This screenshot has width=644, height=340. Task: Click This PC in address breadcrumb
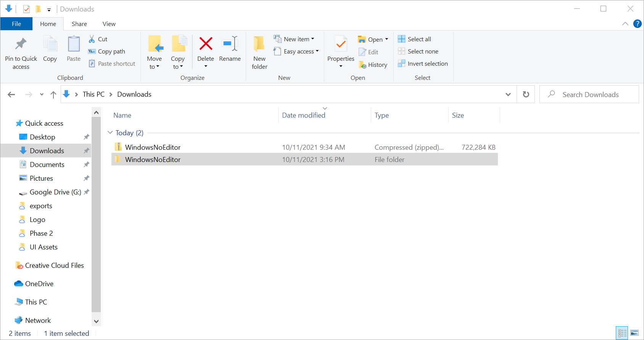point(93,94)
